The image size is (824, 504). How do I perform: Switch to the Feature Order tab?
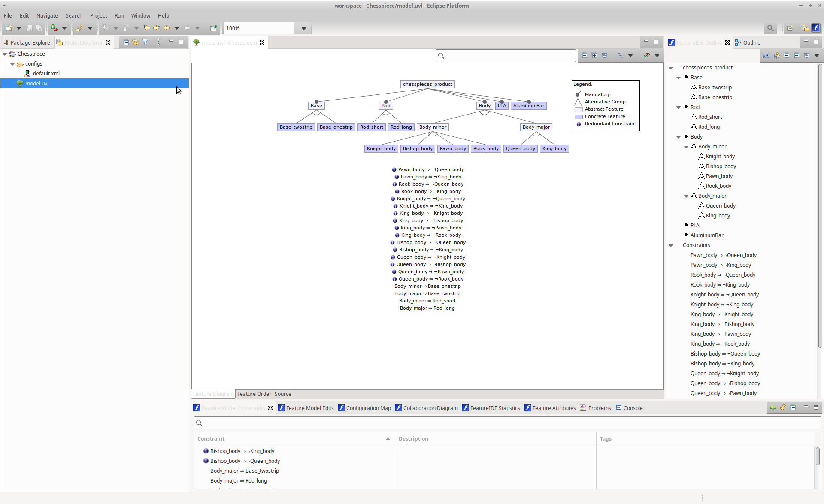coord(254,394)
